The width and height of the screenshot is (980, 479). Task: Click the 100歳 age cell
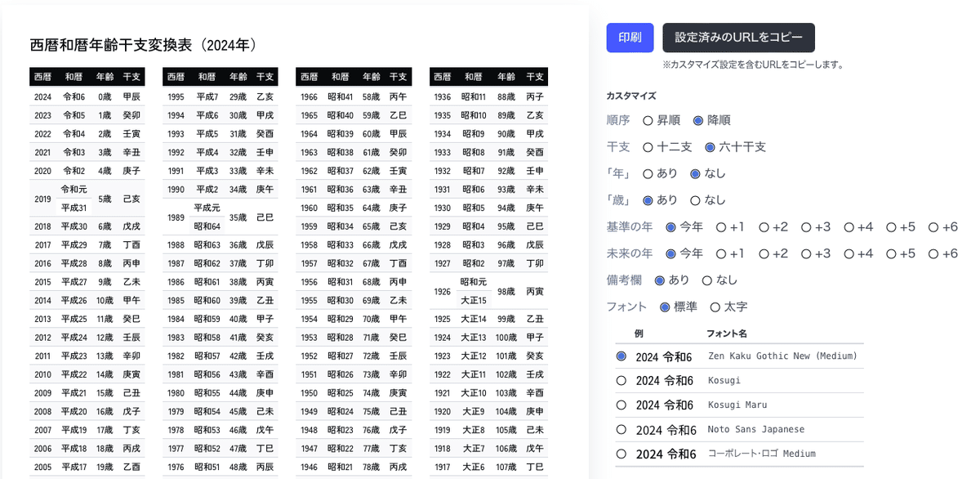[x=506, y=338]
